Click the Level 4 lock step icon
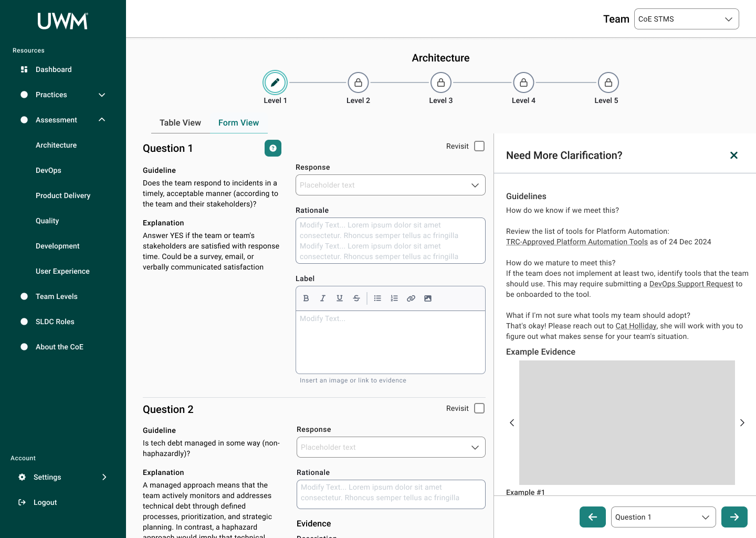756x538 pixels. pyautogui.click(x=524, y=82)
